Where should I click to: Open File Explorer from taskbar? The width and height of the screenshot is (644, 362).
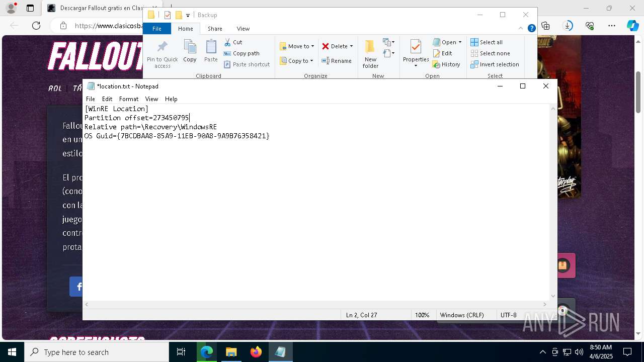(231, 352)
